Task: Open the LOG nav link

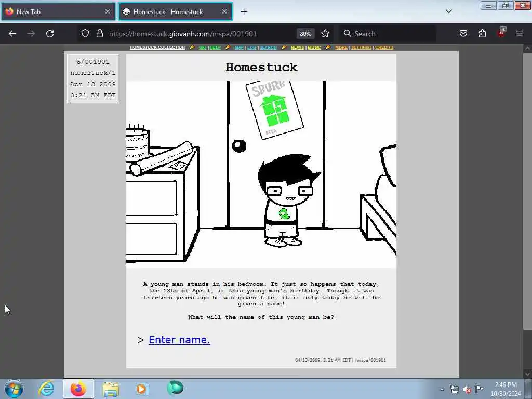Action: [251, 47]
